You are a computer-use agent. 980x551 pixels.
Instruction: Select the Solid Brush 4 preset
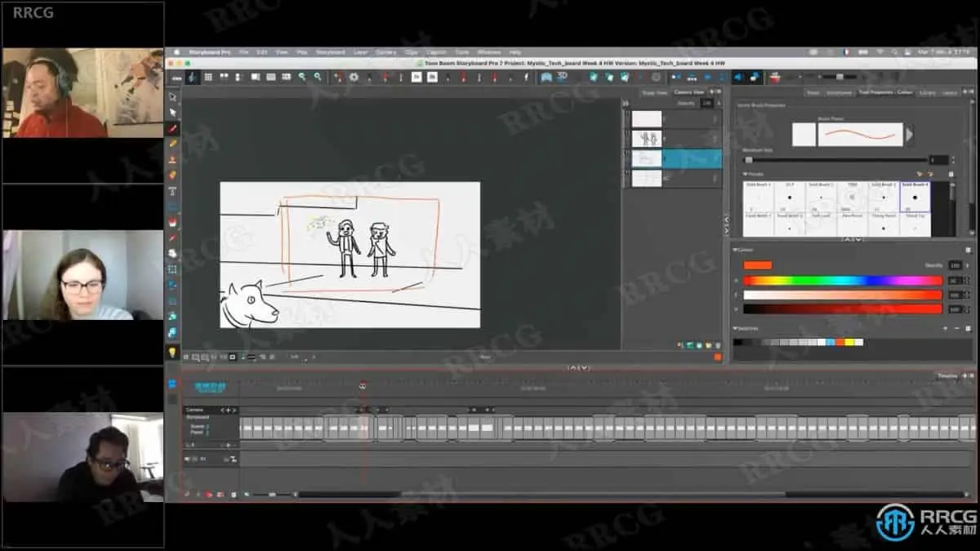tap(915, 196)
